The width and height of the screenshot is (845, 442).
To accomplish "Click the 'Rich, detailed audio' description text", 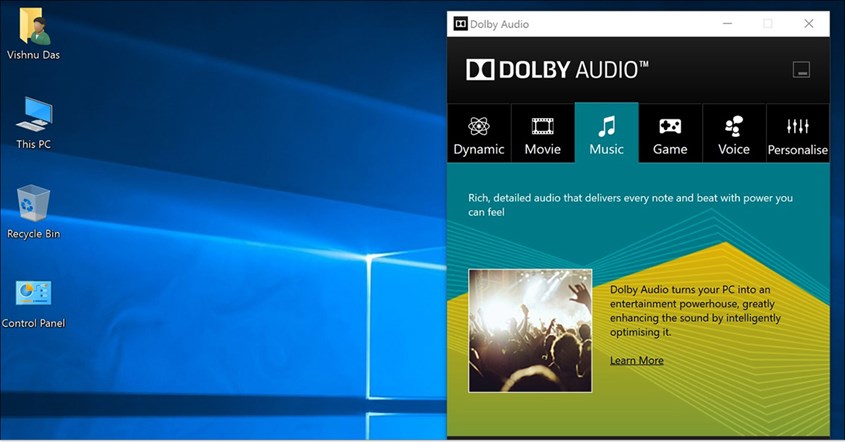I will [x=630, y=205].
